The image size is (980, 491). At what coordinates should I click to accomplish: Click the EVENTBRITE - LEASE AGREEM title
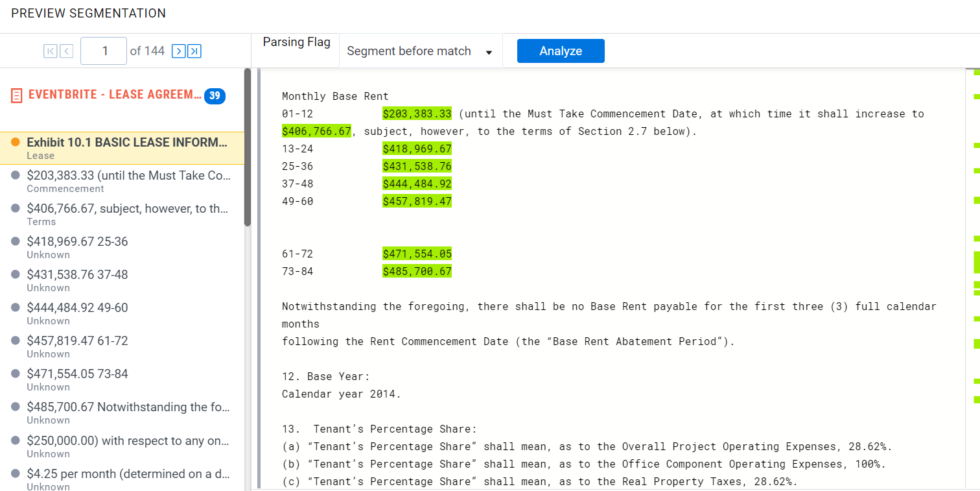point(115,95)
